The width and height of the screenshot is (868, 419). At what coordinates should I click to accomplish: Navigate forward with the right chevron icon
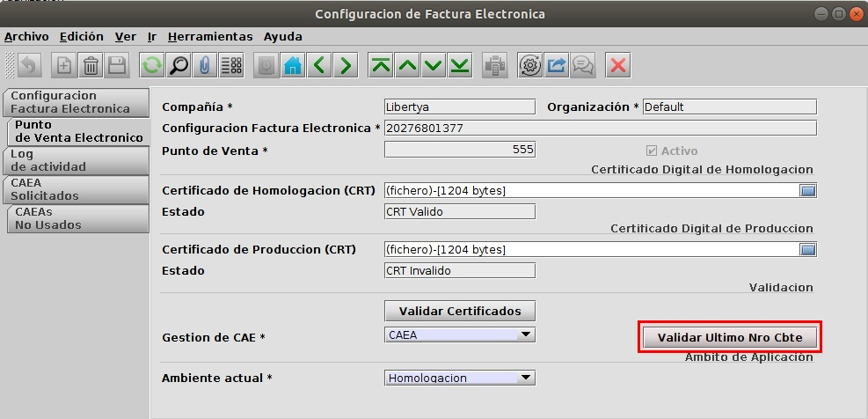(x=346, y=66)
